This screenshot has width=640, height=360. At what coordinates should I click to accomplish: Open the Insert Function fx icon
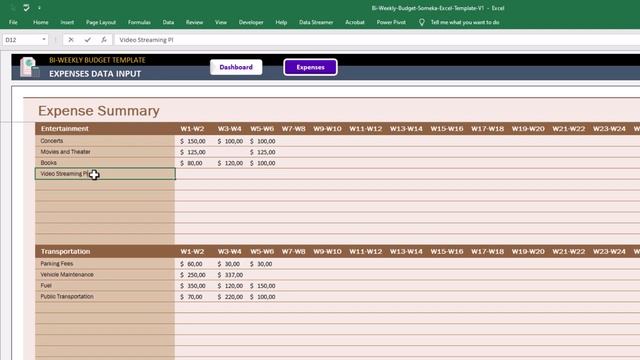(x=104, y=40)
